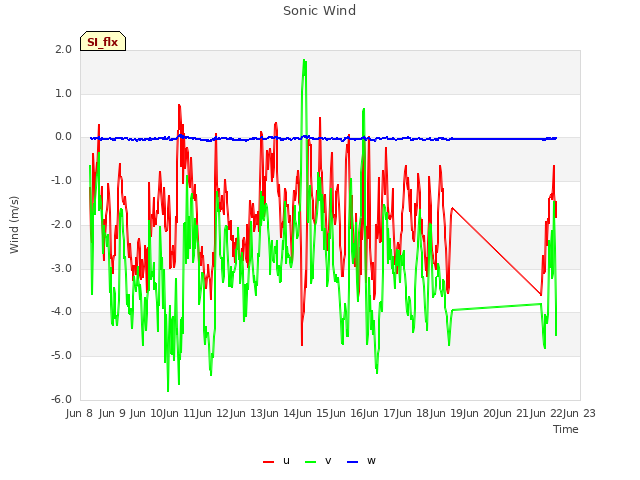Click the red u straight gap line segment
The image size is (640, 480).
(496, 251)
